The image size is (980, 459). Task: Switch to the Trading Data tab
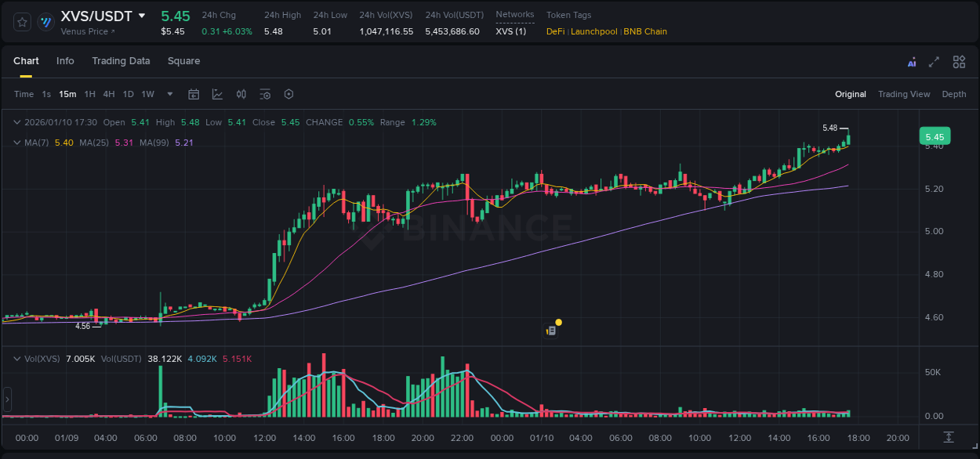tap(121, 61)
